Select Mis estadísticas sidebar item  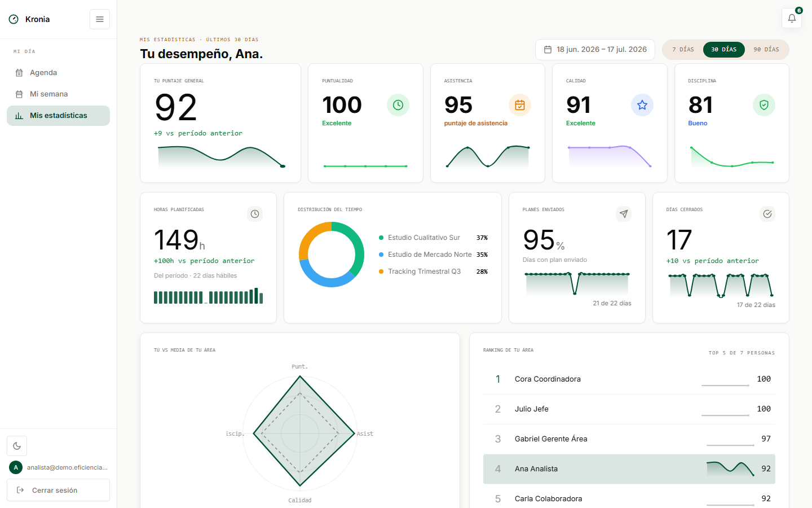58,116
